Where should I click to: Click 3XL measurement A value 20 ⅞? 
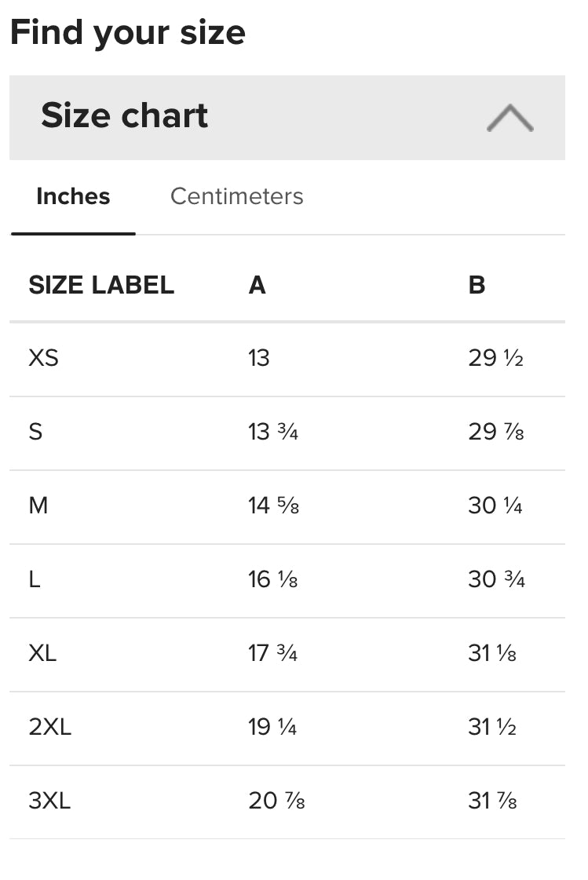coord(276,801)
